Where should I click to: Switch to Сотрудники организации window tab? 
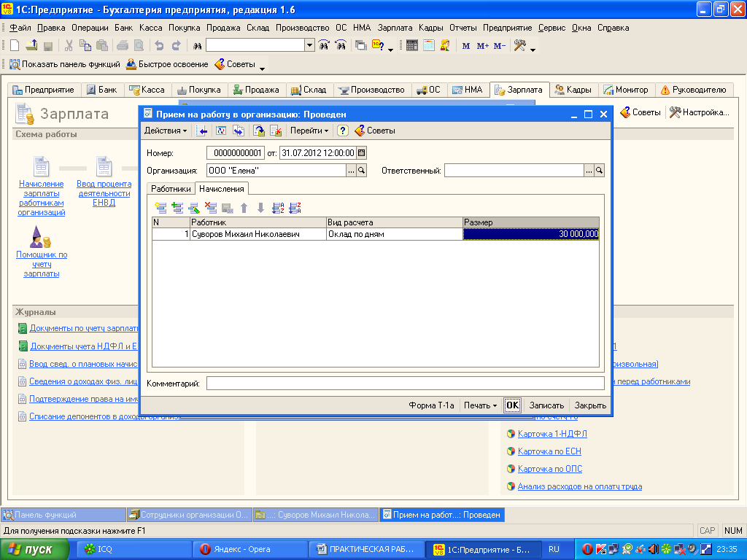point(189,515)
